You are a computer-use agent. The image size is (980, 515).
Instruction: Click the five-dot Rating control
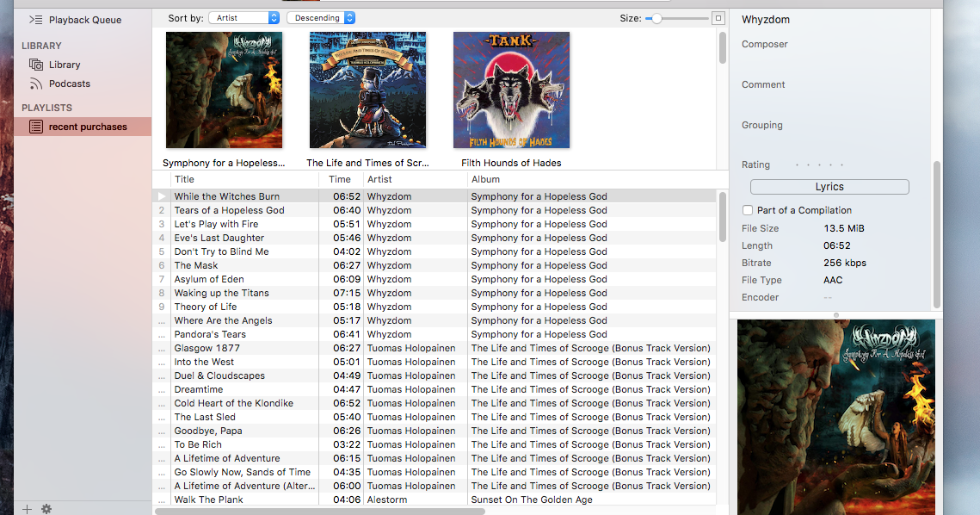click(819, 165)
